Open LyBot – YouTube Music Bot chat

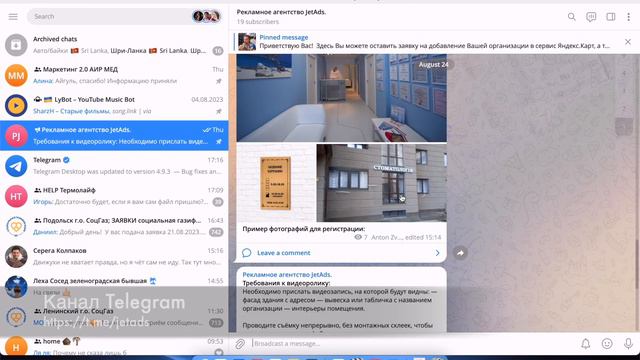tap(114, 105)
